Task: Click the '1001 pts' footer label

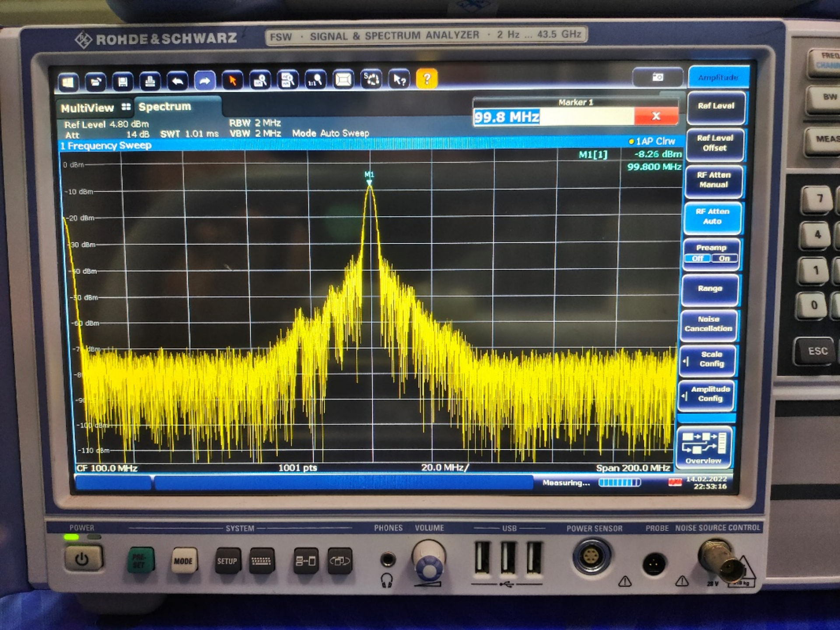Action: click(297, 468)
